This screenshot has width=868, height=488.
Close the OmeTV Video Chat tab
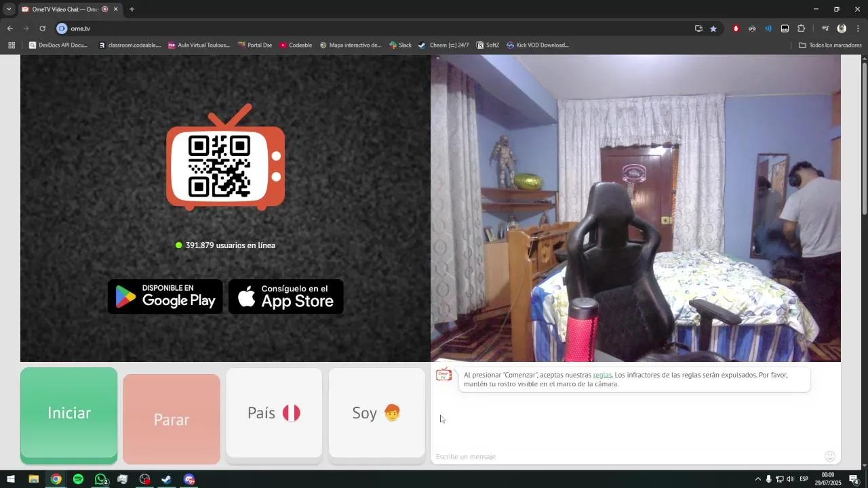point(116,9)
